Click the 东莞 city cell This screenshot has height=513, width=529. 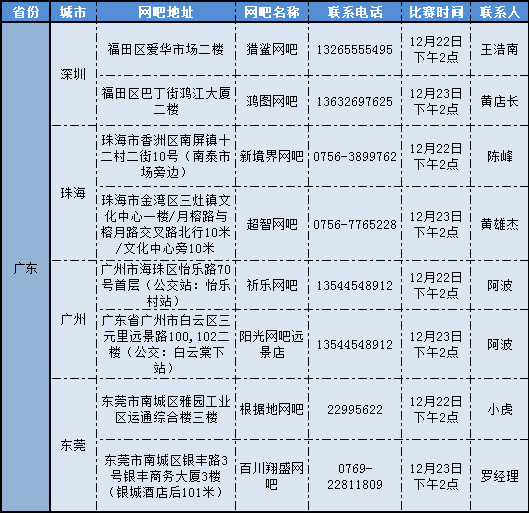pyautogui.click(x=73, y=445)
